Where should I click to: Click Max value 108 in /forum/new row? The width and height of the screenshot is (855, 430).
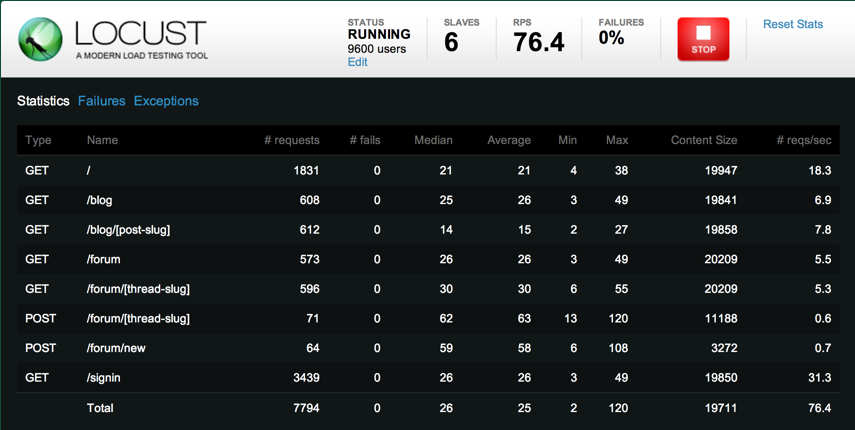point(618,348)
